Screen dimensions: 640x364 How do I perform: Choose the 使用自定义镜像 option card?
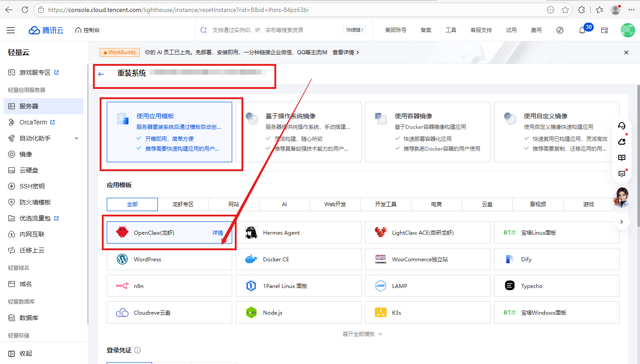(x=557, y=132)
